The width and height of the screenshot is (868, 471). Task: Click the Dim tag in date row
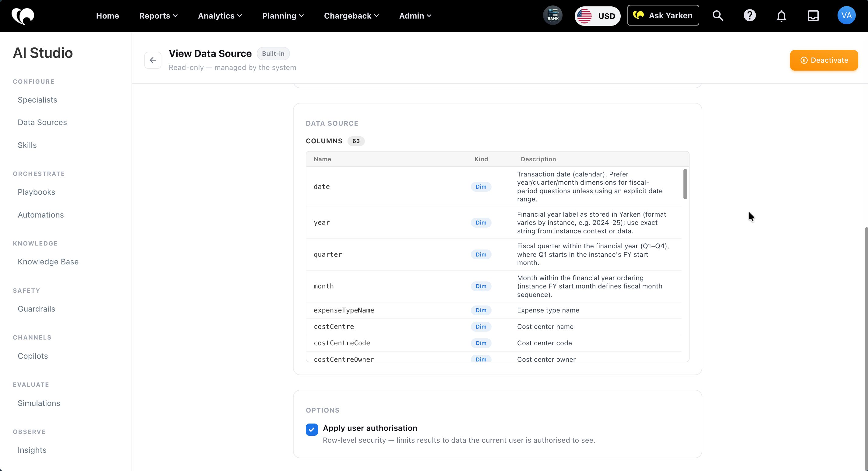pos(481,187)
